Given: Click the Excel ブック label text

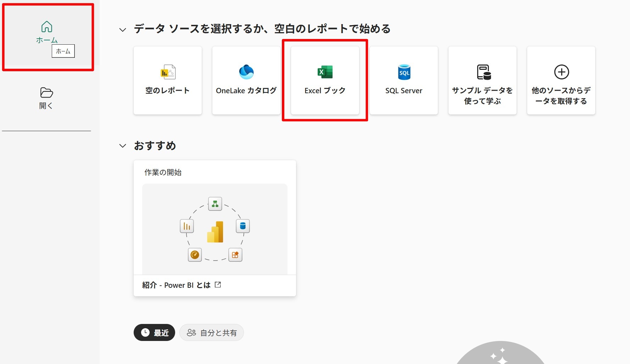Looking at the screenshot, I should tap(325, 90).
